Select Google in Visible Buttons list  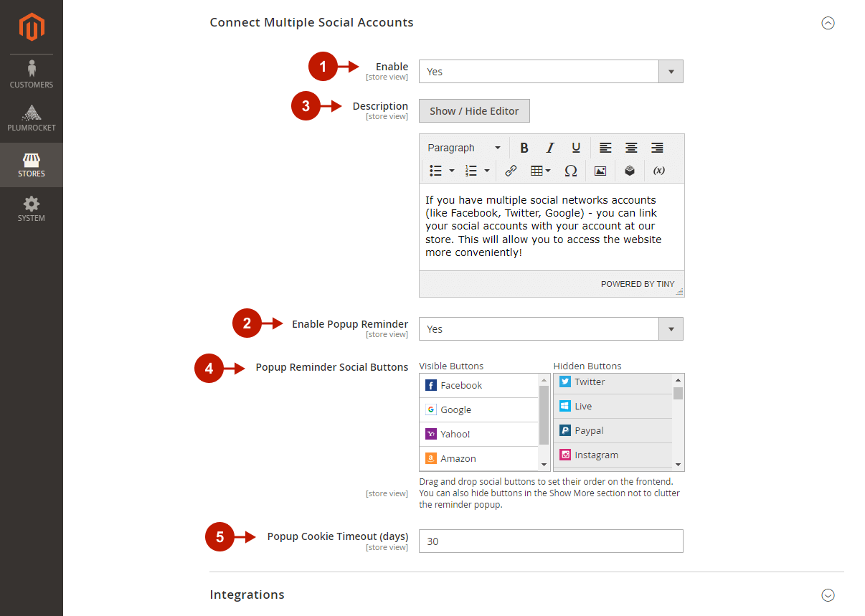pos(478,410)
